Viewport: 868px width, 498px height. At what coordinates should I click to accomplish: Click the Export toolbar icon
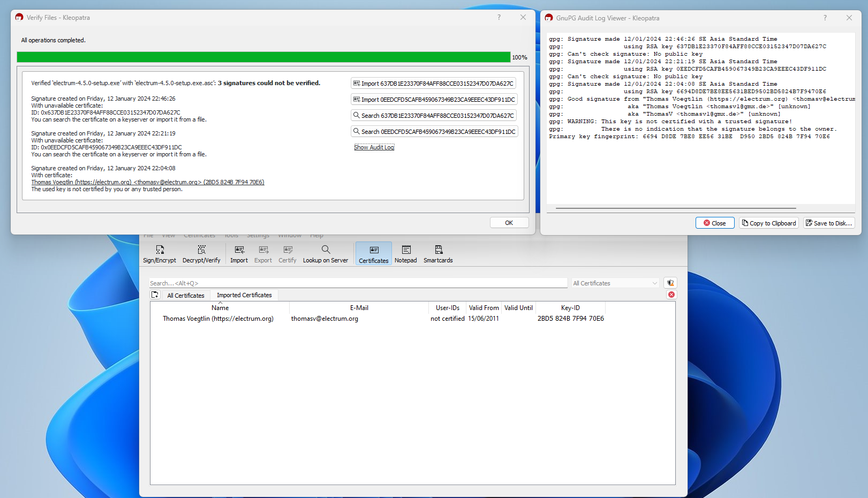263,254
